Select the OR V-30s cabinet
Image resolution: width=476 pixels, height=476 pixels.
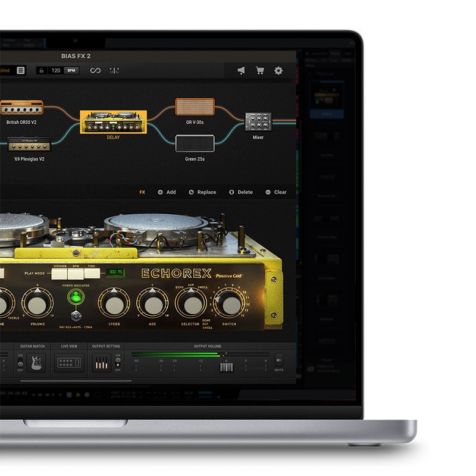click(x=195, y=107)
